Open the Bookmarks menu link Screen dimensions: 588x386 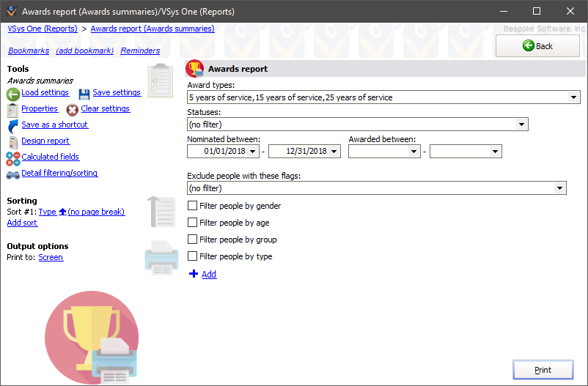[29, 51]
